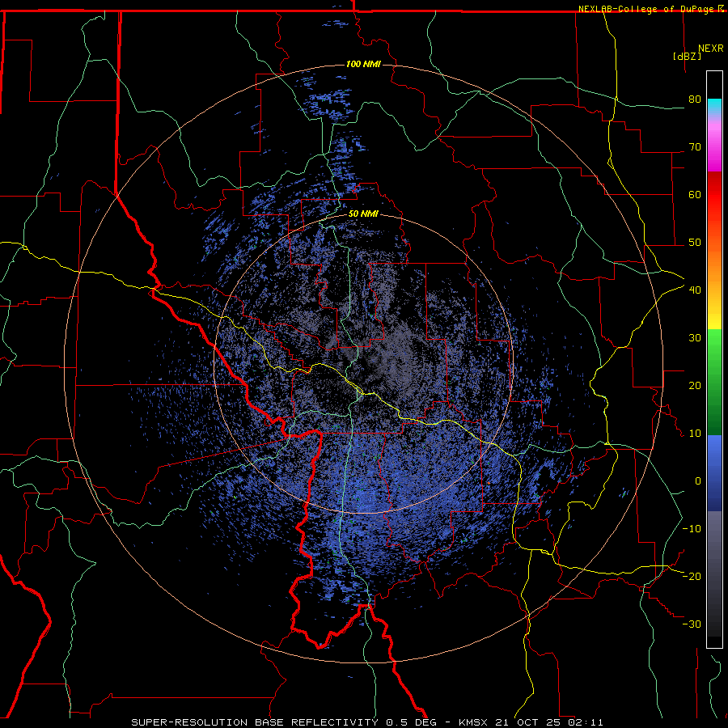The image size is (728, 728).
Task: Click the 10 value on dBZ scale
Action: [695, 434]
